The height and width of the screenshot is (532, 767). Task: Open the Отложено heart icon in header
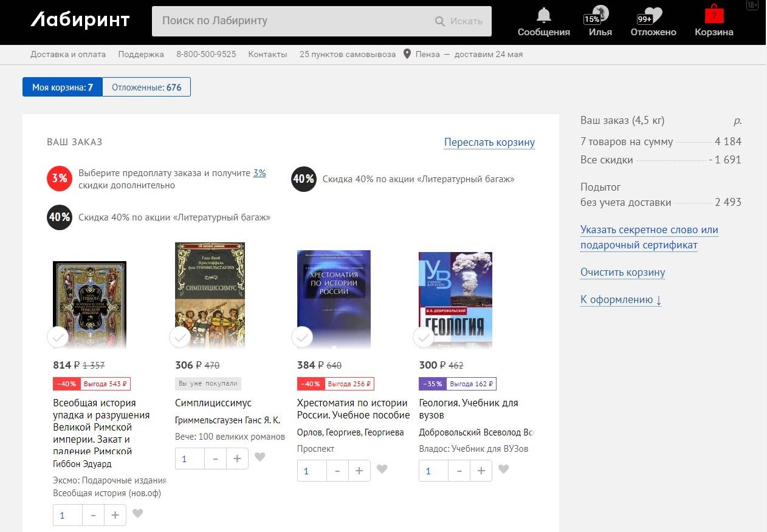(x=653, y=15)
